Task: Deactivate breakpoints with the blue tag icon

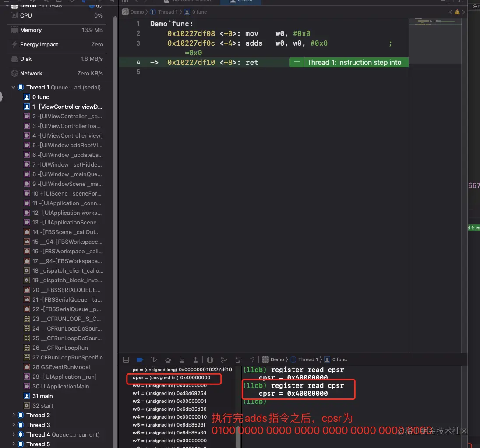Action: click(140, 359)
